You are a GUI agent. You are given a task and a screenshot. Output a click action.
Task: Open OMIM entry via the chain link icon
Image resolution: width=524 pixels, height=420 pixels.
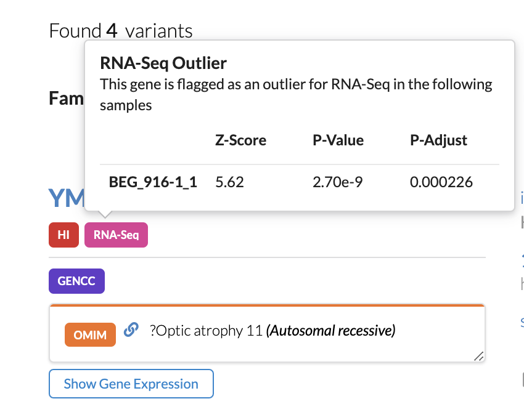(x=131, y=331)
